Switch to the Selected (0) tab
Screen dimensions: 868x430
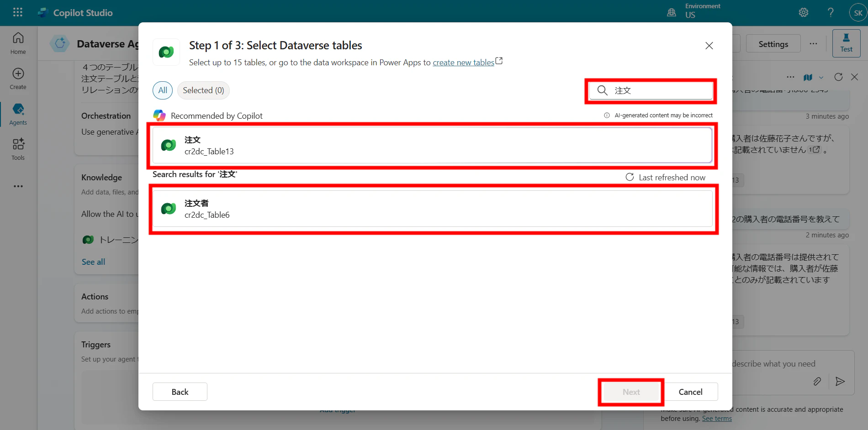point(203,90)
